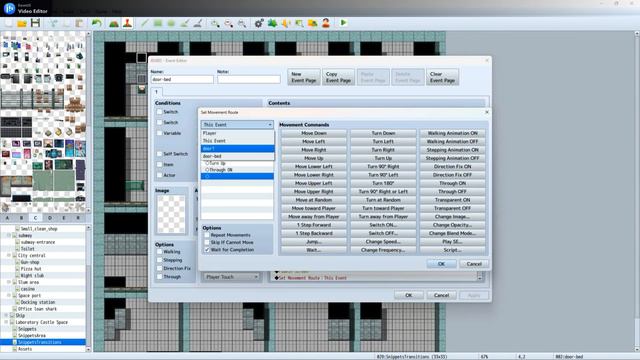640x360 pixels.
Task: Undo the last action with the green arrow
Action: tap(97, 23)
